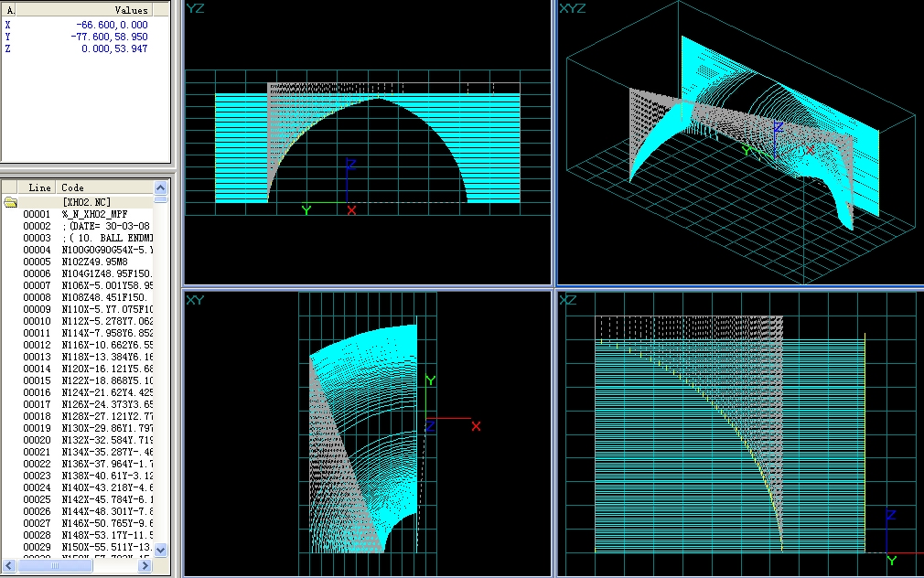This screenshot has width=924, height=578.
Task: Select line 00022 starting N136X-37.964Y
Action: 78,464
